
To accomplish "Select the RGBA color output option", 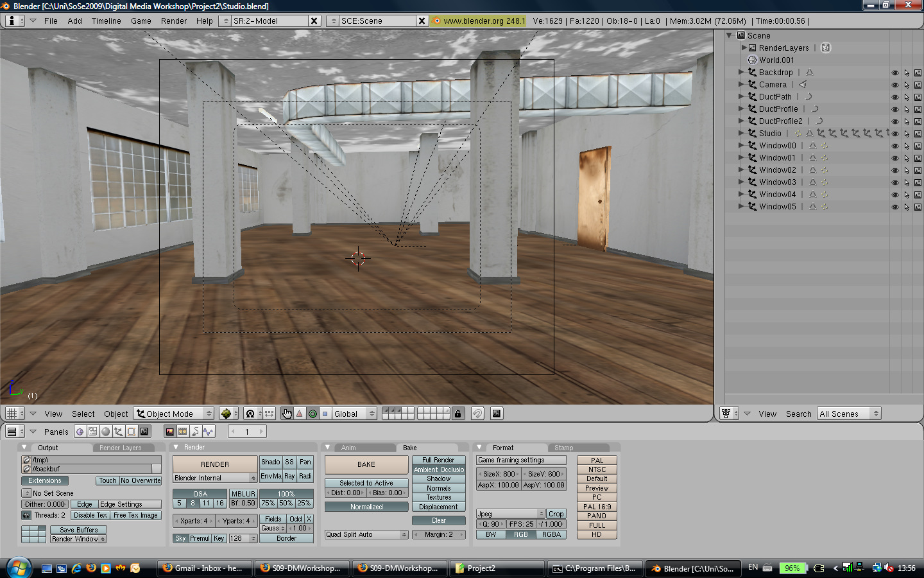I will coord(551,534).
